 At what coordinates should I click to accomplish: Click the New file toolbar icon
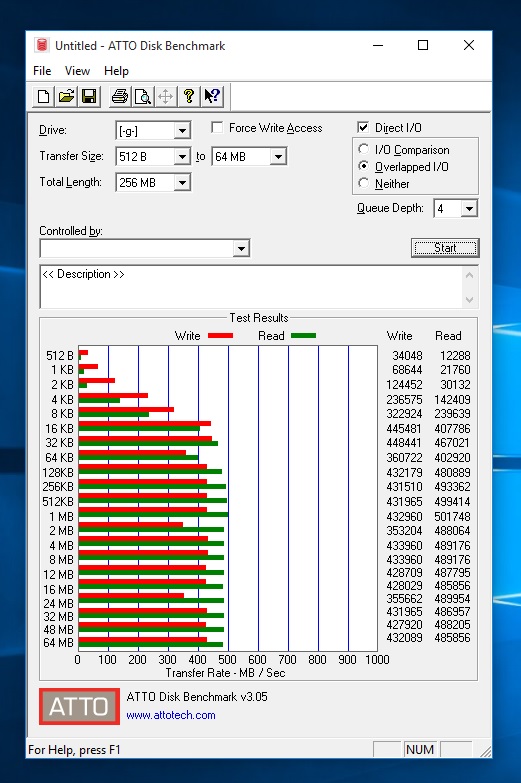click(x=43, y=96)
